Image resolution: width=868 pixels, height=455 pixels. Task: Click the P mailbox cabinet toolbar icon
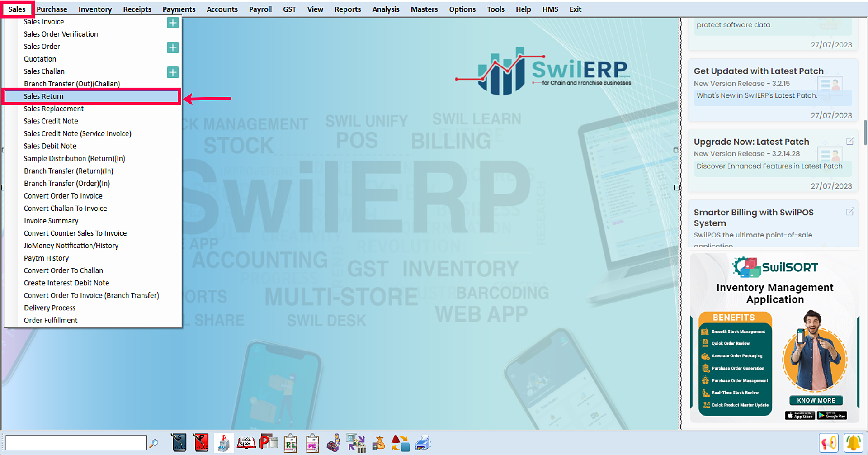pyautogui.click(x=224, y=443)
